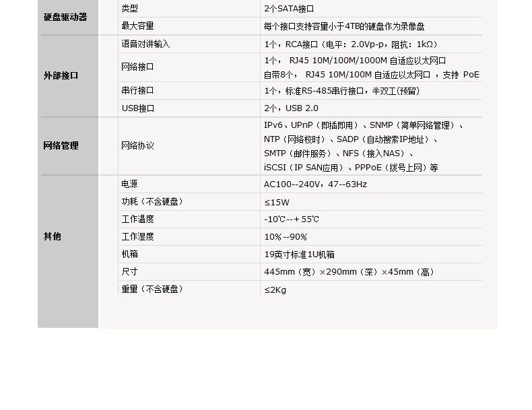Click the "USB接口" row label
The height and width of the screenshot is (410, 532).
click(138, 108)
